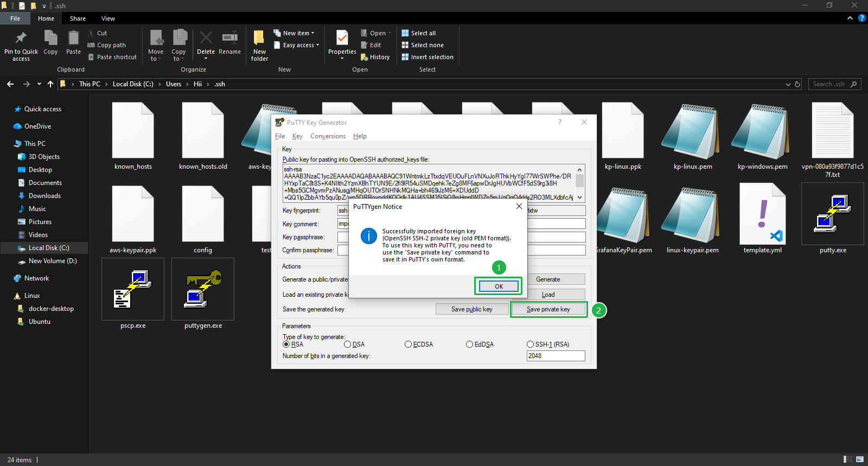Click the Search .ssh box

[x=834, y=84]
